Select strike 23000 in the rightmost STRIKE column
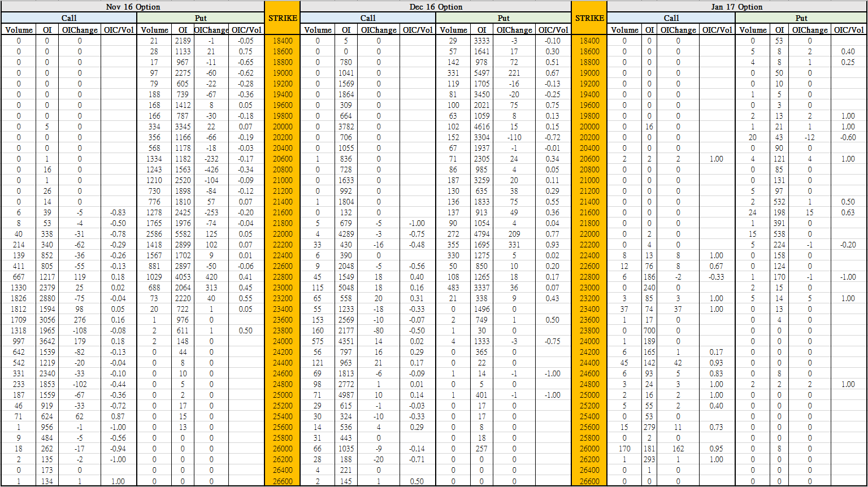The width and height of the screenshot is (868, 487). (589, 287)
